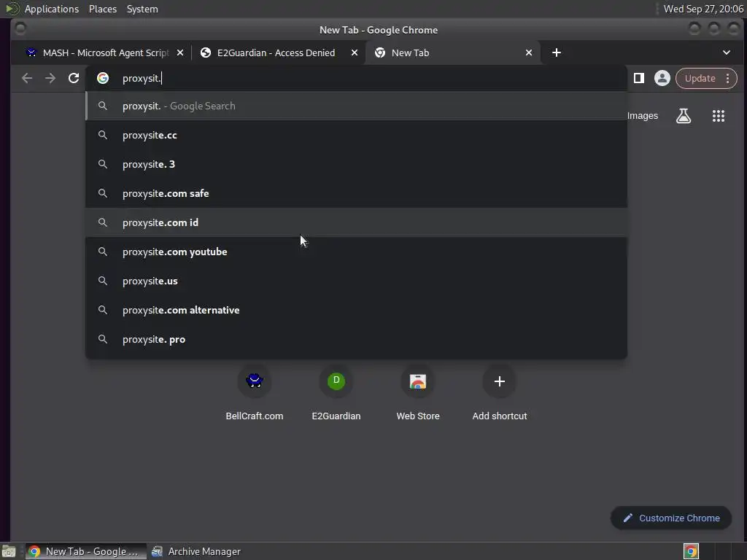This screenshot has width=747, height=560.
Task: Select the proxysite.us suggestion
Action: 356,281
